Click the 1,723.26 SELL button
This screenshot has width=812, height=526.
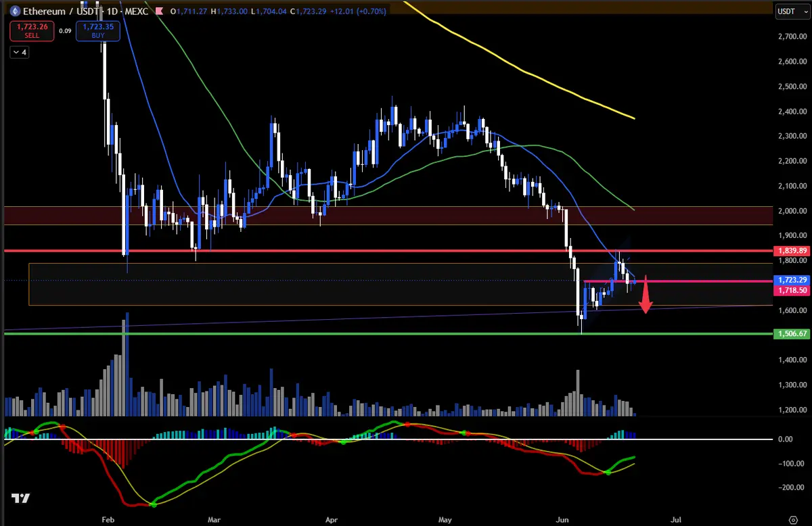[x=31, y=30]
